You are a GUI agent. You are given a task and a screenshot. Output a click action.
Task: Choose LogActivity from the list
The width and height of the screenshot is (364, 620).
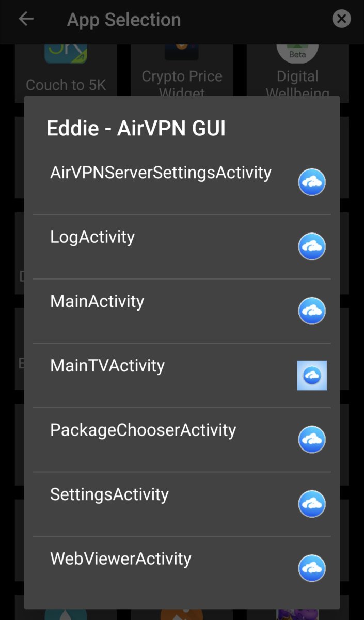pos(92,237)
